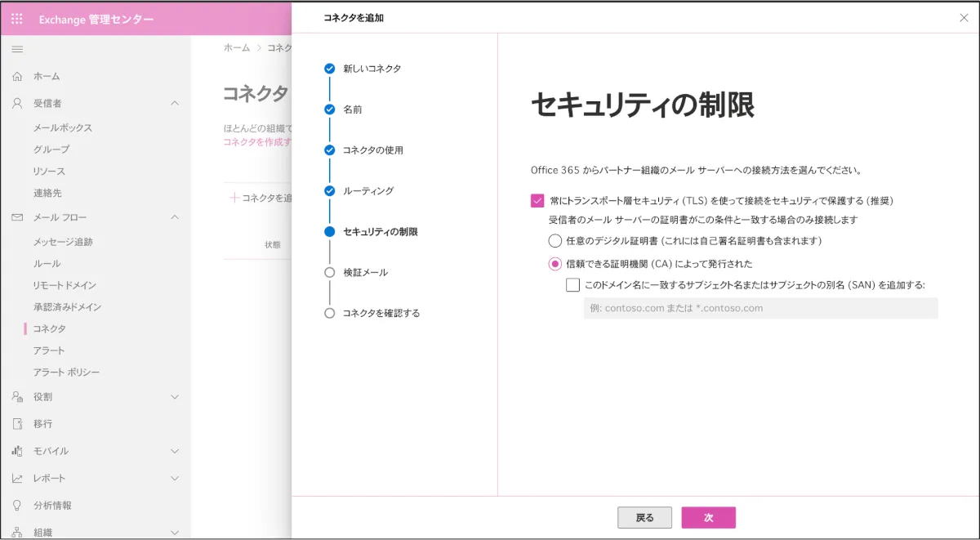The image size is (980, 540).
Task: Open メッセージ追跡 in the sidebar
Action: click(x=63, y=242)
